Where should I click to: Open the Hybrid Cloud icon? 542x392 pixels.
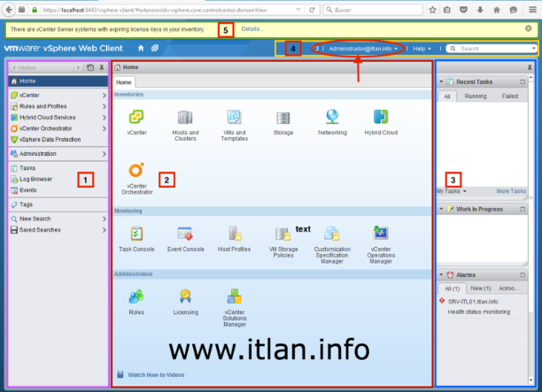coord(381,117)
